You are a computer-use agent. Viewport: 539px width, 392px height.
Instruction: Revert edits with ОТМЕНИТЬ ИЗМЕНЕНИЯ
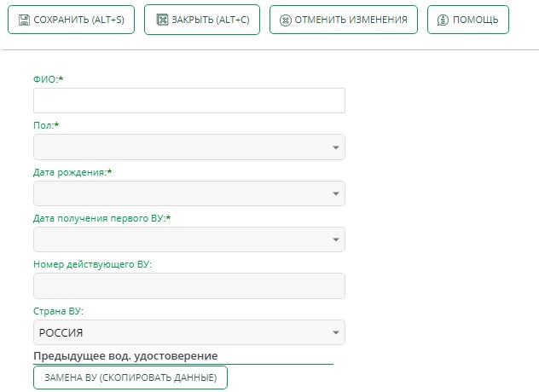pyautogui.click(x=344, y=20)
